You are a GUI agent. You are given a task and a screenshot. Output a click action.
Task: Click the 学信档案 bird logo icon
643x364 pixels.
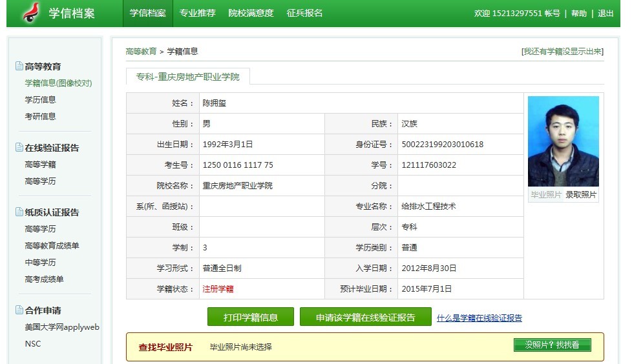pos(31,12)
